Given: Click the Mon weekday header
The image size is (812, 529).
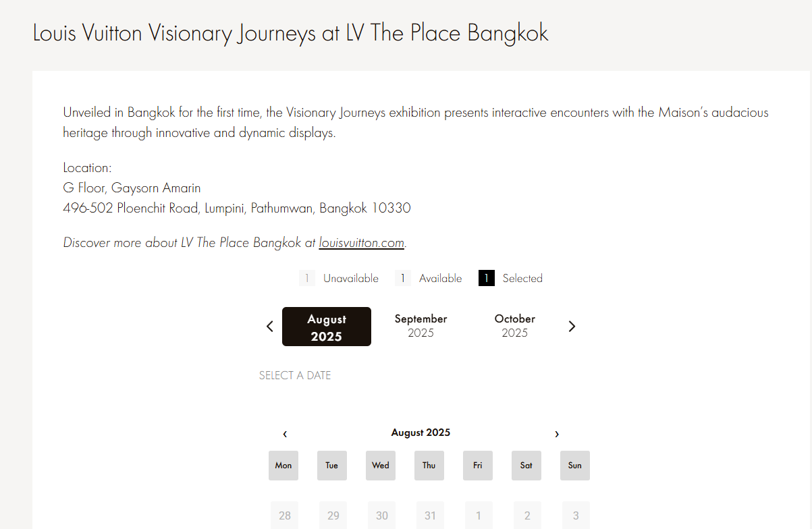Looking at the screenshot, I should [x=283, y=466].
